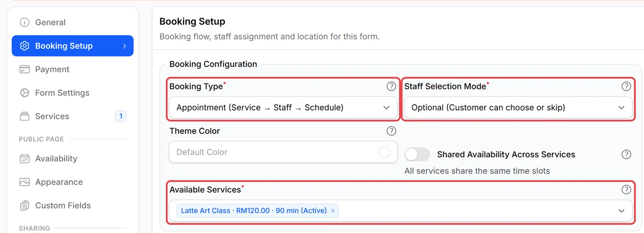The height and width of the screenshot is (233, 644).
Task: Click the Form Settings cog icon
Action: [25, 93]
